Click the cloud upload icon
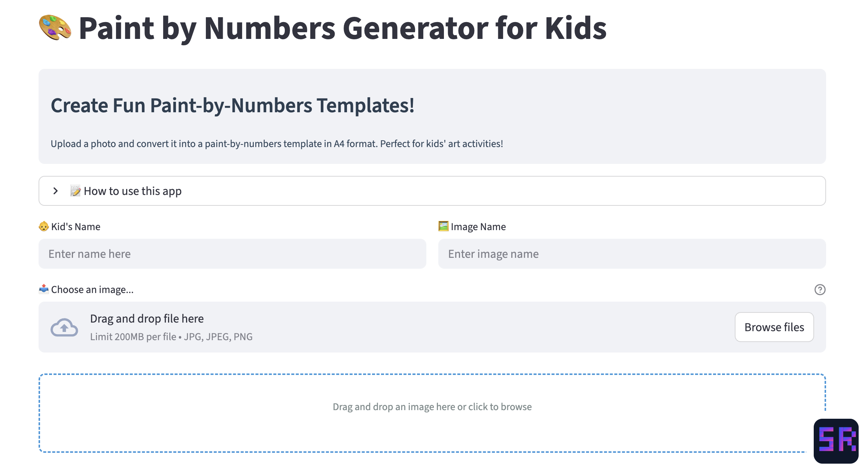The width and height of the screenshot is (868, 473). (x=64, y=327)
